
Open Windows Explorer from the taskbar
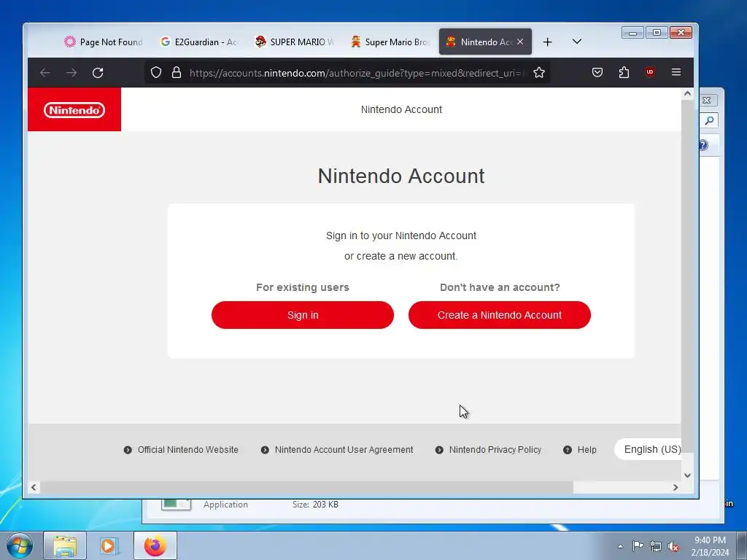pyautogui.click(x=65, y=545)
